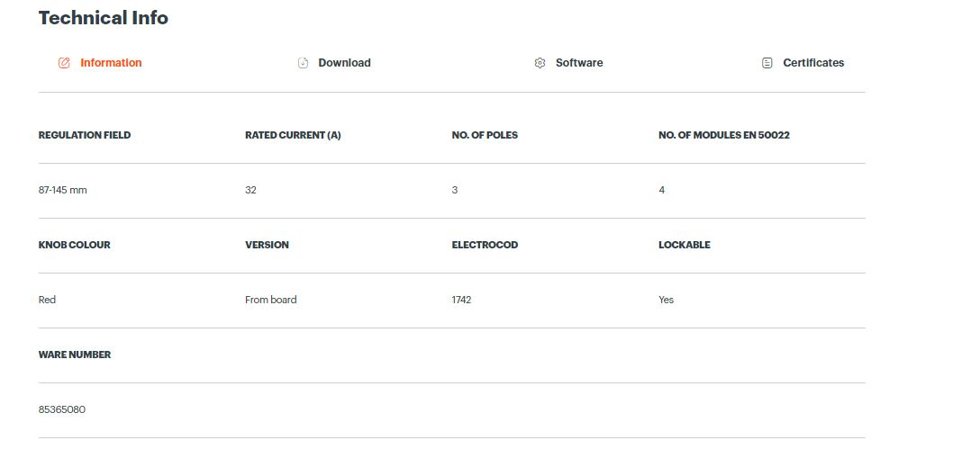The width and height of the screenshot is (980, 467).
Task: Open the Information tab
Action: tap(100, 63)
